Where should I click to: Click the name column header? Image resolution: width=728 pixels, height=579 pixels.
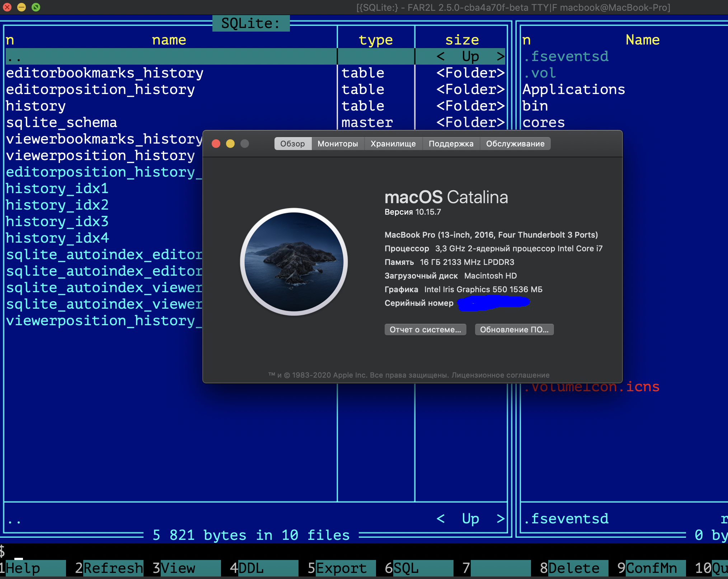point(169,40)
